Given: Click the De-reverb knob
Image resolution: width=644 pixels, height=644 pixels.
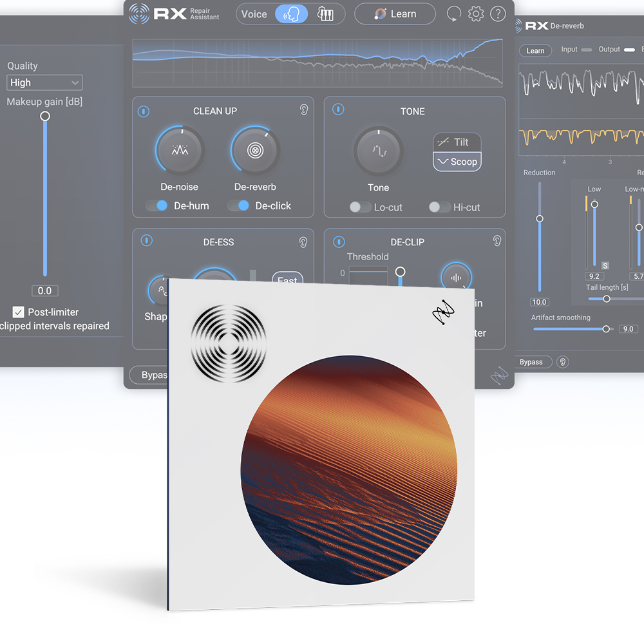Looking at the screenshot, I should click(255, 150).
